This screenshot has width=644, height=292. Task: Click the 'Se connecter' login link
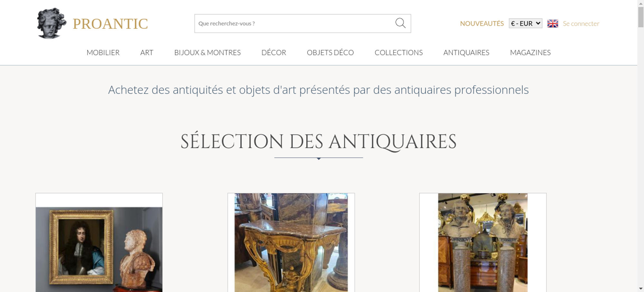point(581,23)
